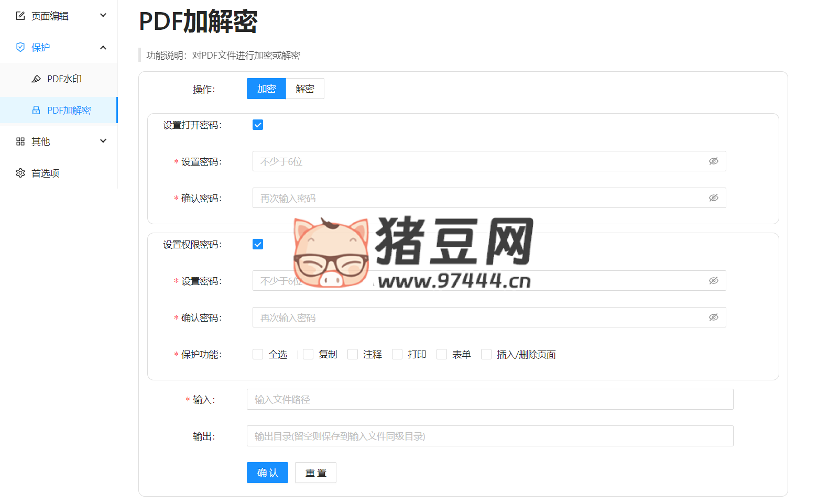Click the 输入文件路径 input field
Image resolution: width=829 pixels, height=504 pixels.
[489, 399]
